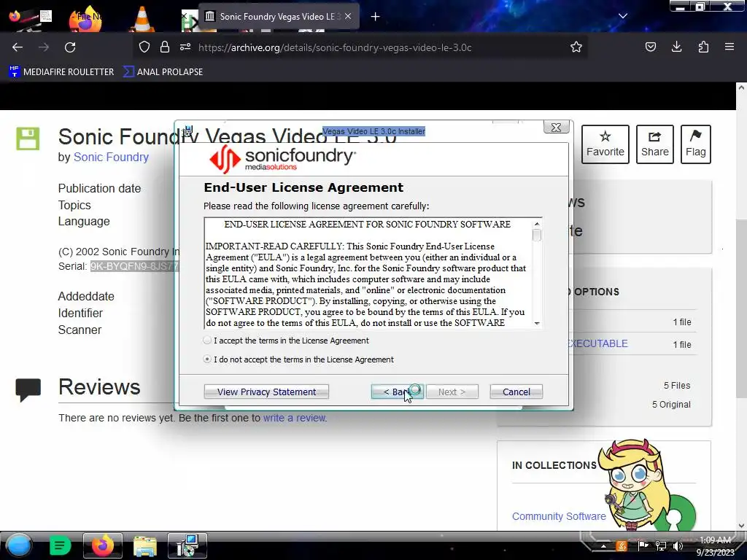
Task: Click the Flag button
Action: (x=695, y=144)
